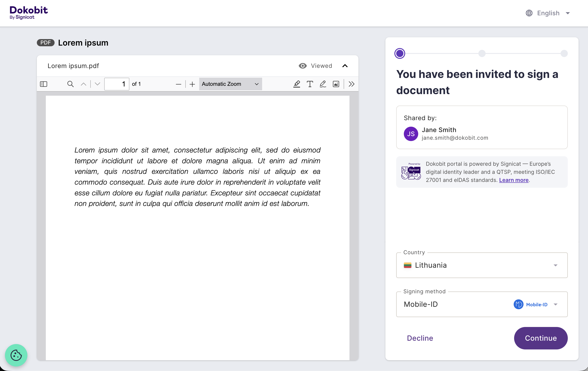Click the Shared by: label
The image size is (588, 371).
pyautogui.click(x=420, y=118)
